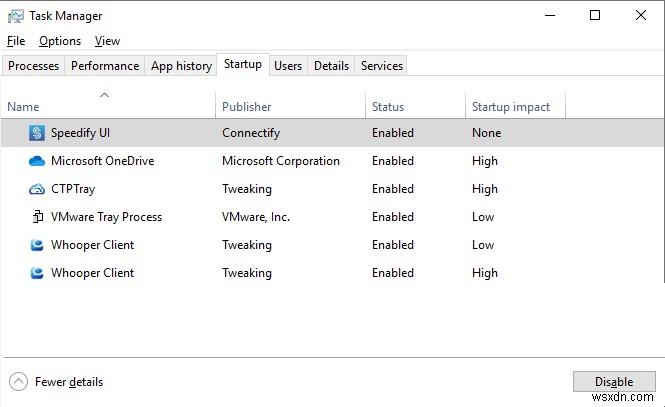Click the Microsoft Corporation publisher cell
This screenshot has height=407, width=665.
[281, 161]
